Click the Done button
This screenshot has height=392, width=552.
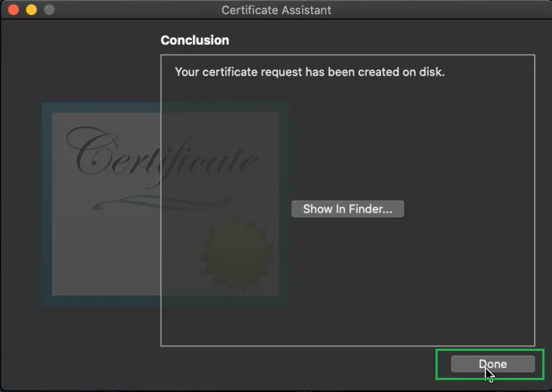[493, 364]
